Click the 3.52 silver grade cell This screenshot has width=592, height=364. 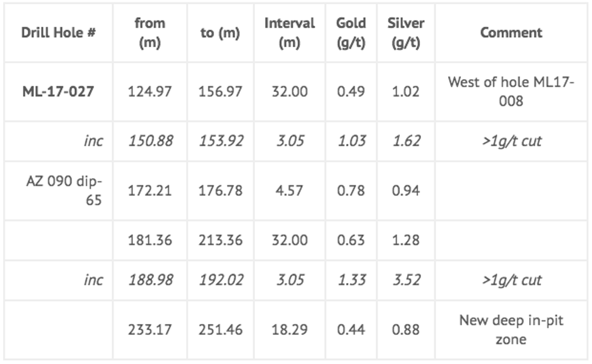tap(405, 280)
